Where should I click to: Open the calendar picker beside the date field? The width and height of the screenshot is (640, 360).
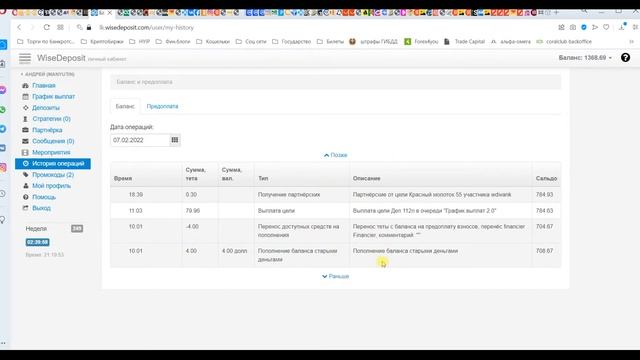175,140
